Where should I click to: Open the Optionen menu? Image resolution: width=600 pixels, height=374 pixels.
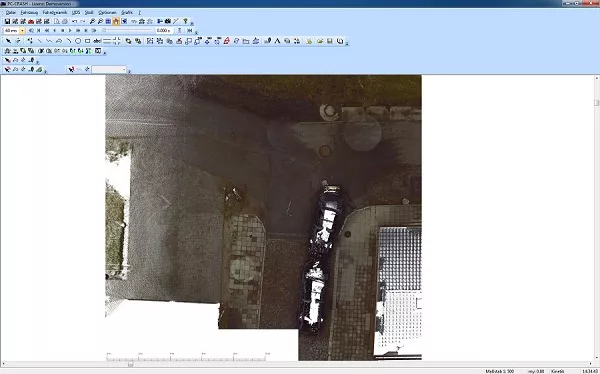point(107,13)
